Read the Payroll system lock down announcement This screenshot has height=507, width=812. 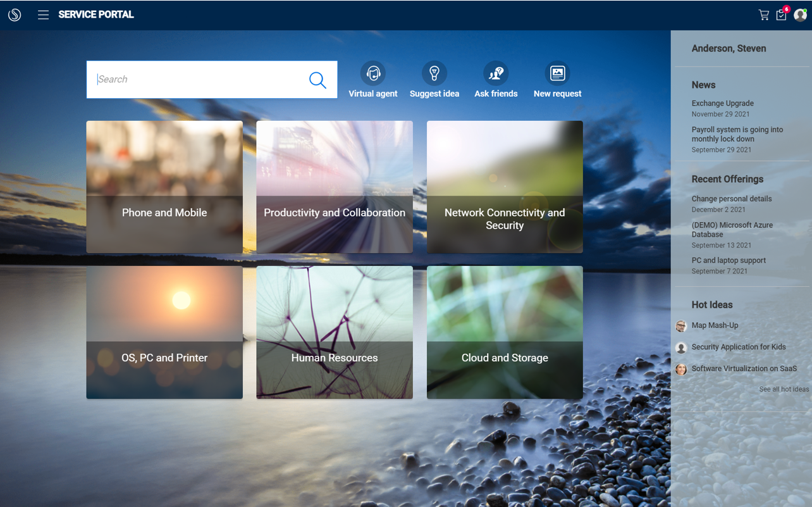737,134
